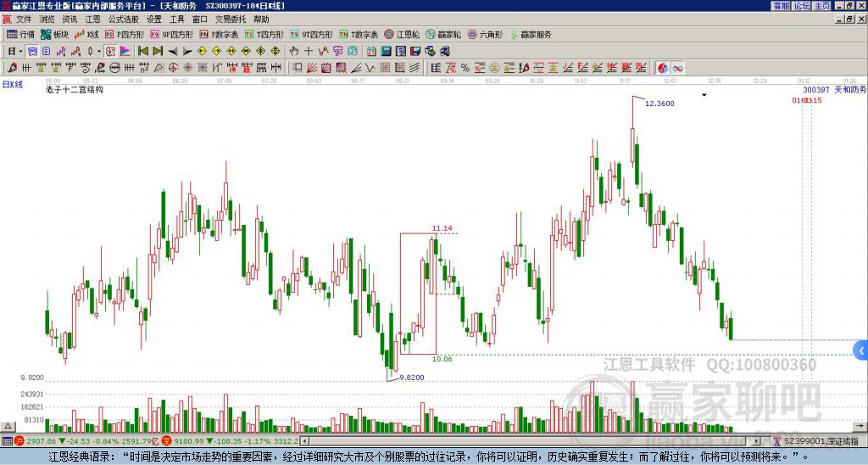
Task: Expand side panel with blue arrow
Action: click(861, 350)
